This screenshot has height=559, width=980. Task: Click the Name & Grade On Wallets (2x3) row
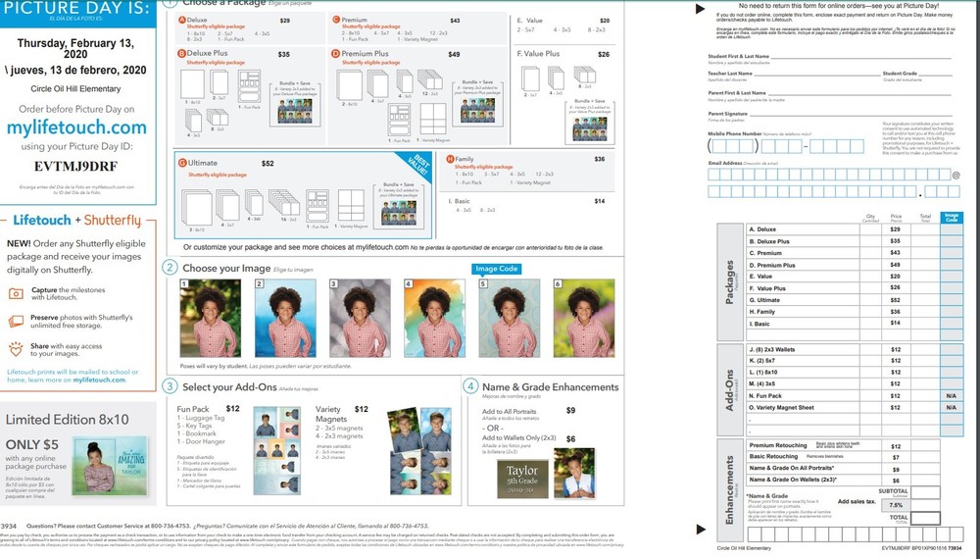(843, 480)
